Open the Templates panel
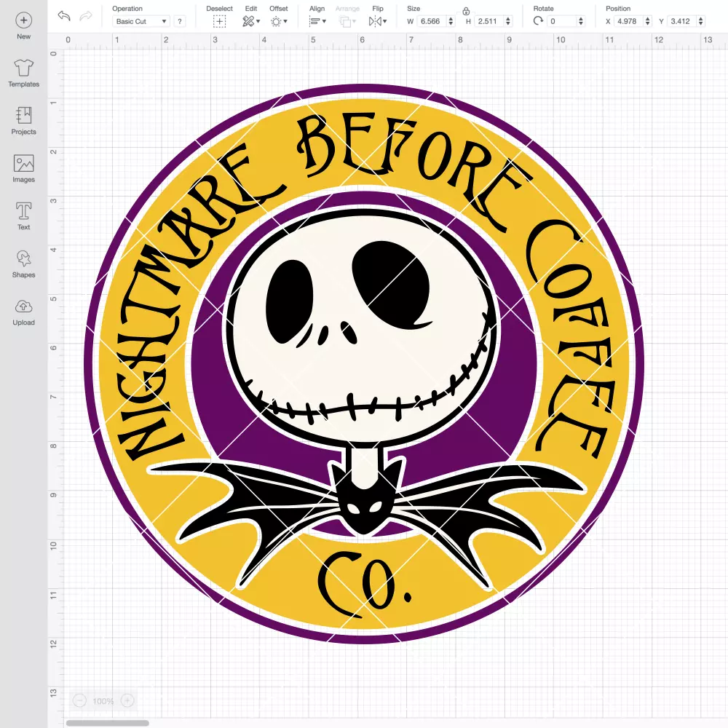The width and height of the screenshot is (728, 728). 24,74
